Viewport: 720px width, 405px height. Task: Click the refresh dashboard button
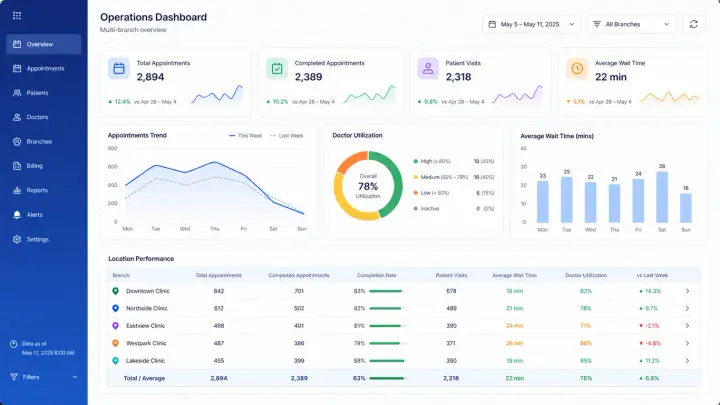click(693, 24)
